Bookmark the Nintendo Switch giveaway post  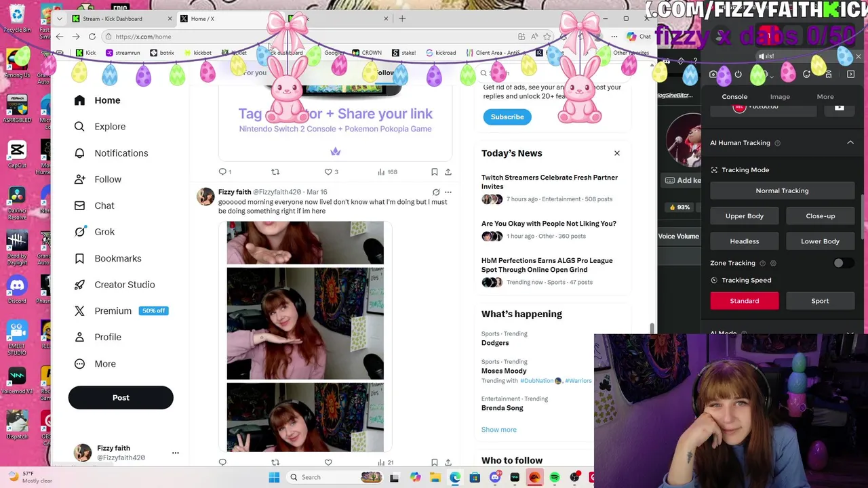pos(434,172)
